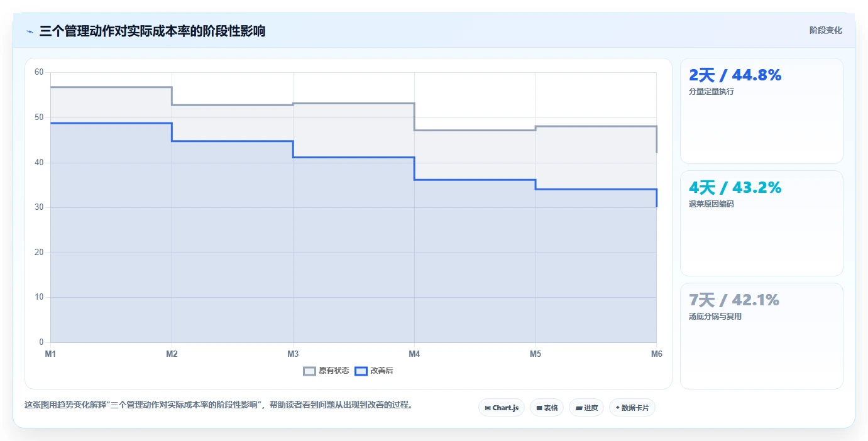Open the 4天 / 43.2% data card
Image resolution: width=868 pixels, height=441 pixels.
(762, 223)
